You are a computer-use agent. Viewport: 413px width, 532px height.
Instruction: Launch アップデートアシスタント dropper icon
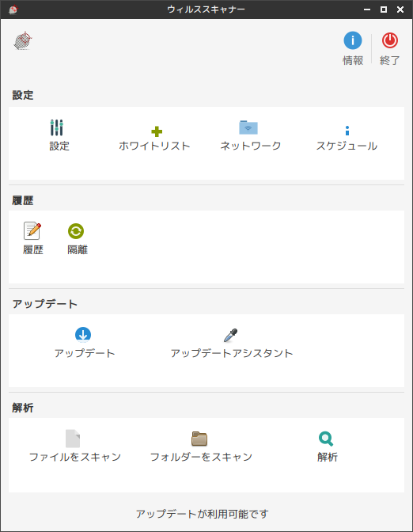[x=230, y=335]
